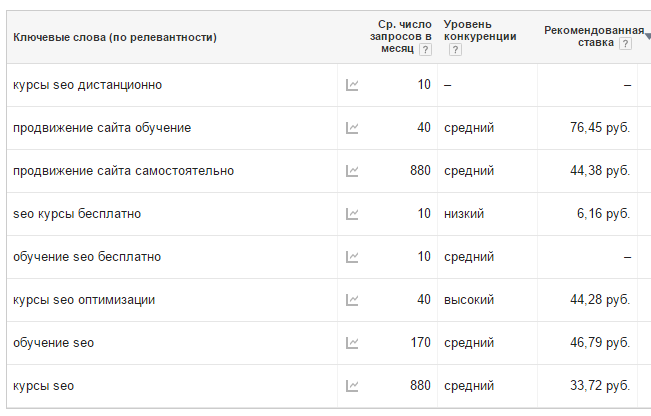Viewport: 651px width, 416px height.
Task: Show trend chart for продвижение сайта самостоятельно
Action: click(352, 171)
